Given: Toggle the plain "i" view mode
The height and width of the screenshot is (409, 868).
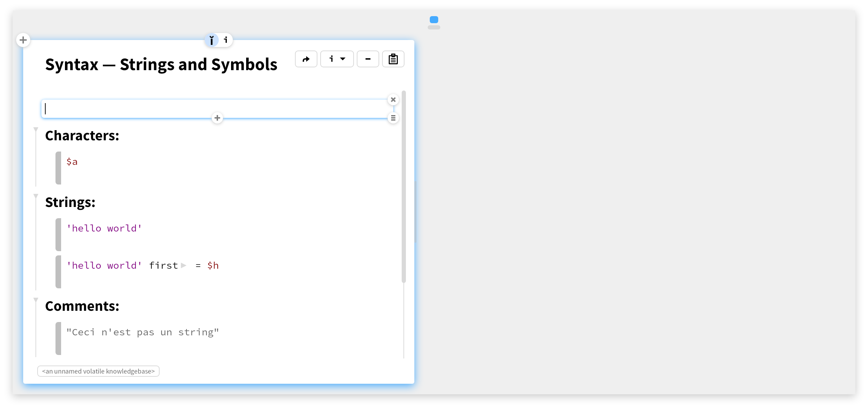Looking at the screenshot, I should [226, 40].
